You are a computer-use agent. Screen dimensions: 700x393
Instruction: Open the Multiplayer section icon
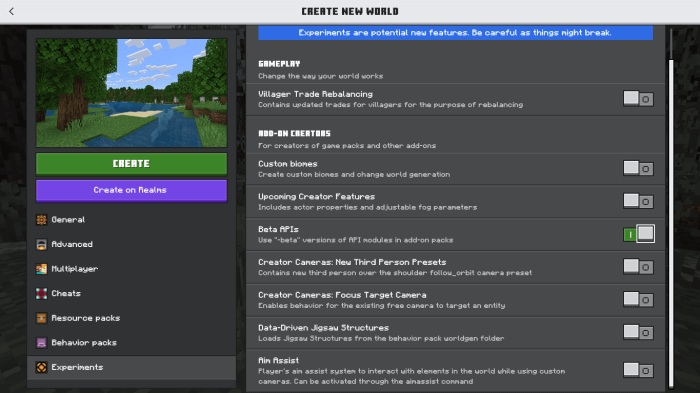tap(42, 269)
